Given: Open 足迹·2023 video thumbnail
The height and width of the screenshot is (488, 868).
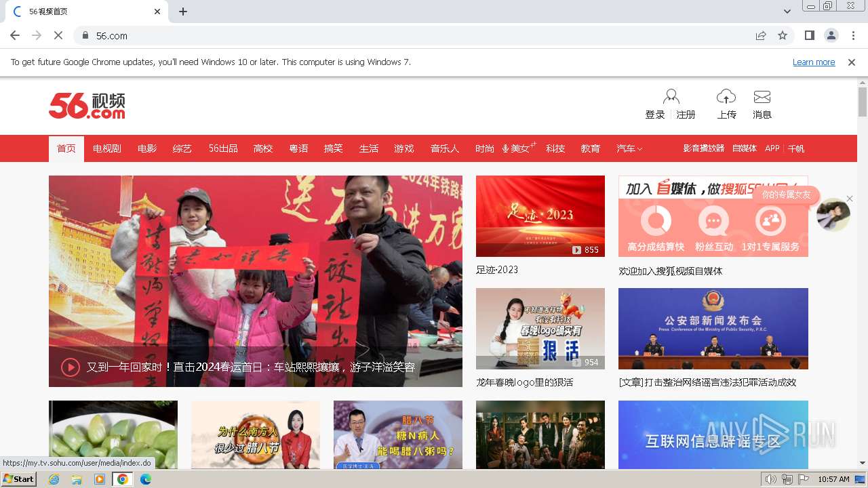Looking at the screenshot, I should coord(540,216).
